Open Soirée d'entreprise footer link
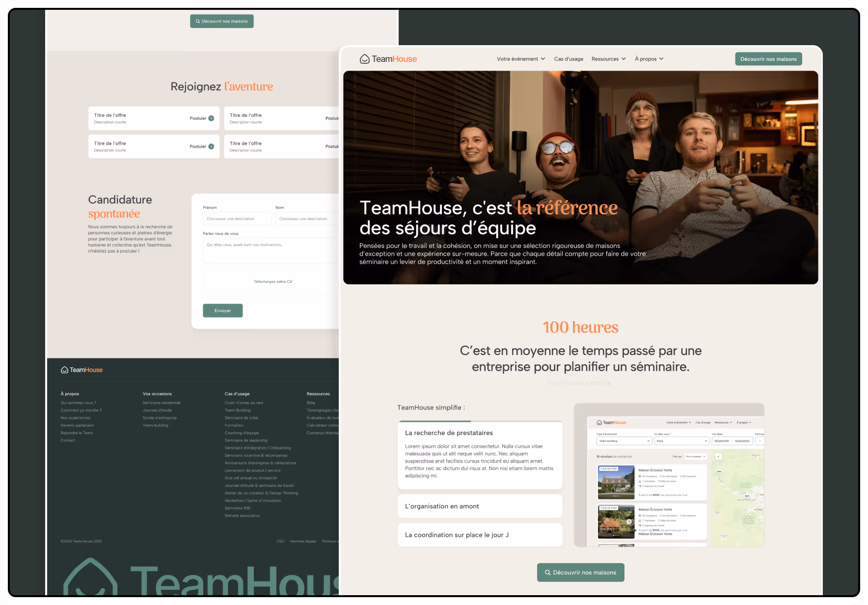 click(160, 418)
